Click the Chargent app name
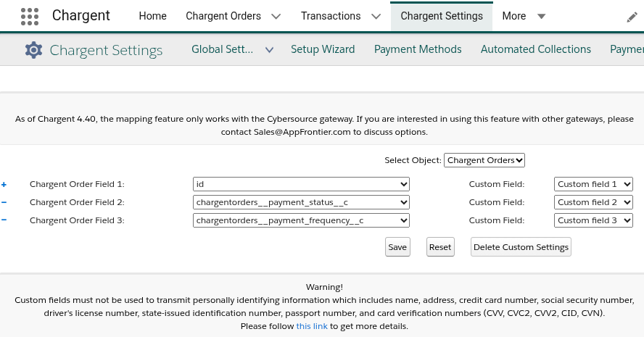 click(81, 16)
